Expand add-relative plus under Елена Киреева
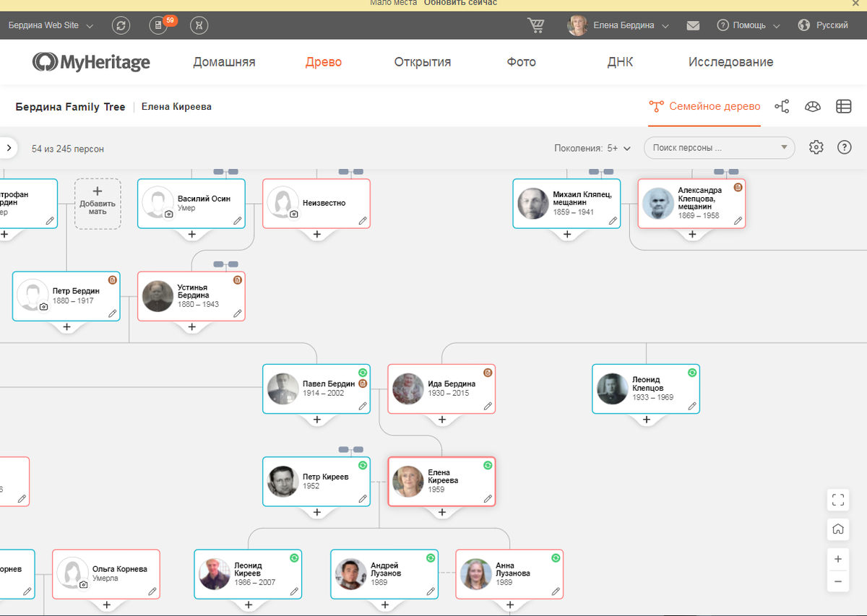867x616 pixels. pos(441,512)
